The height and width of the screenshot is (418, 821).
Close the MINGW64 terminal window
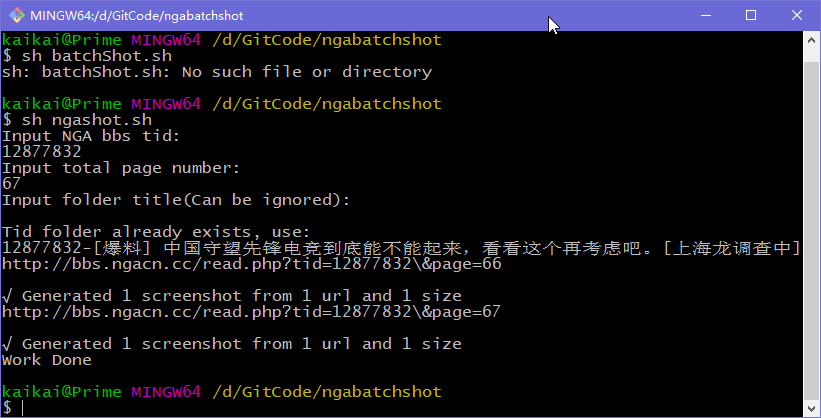796,15
